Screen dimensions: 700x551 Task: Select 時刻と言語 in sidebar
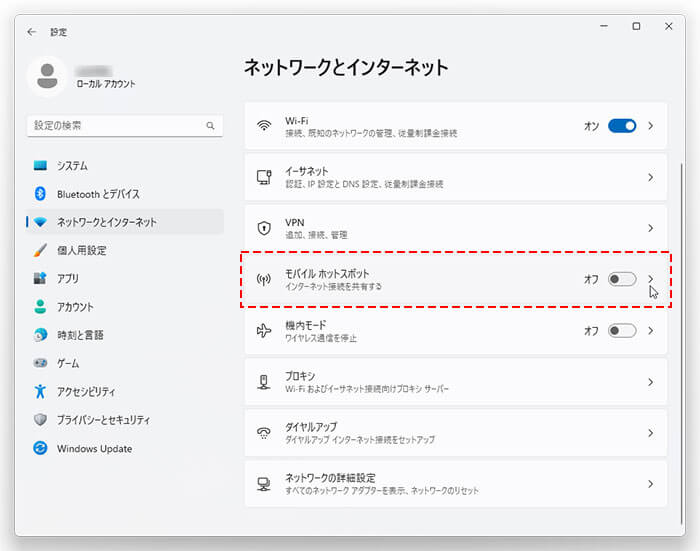125,334
